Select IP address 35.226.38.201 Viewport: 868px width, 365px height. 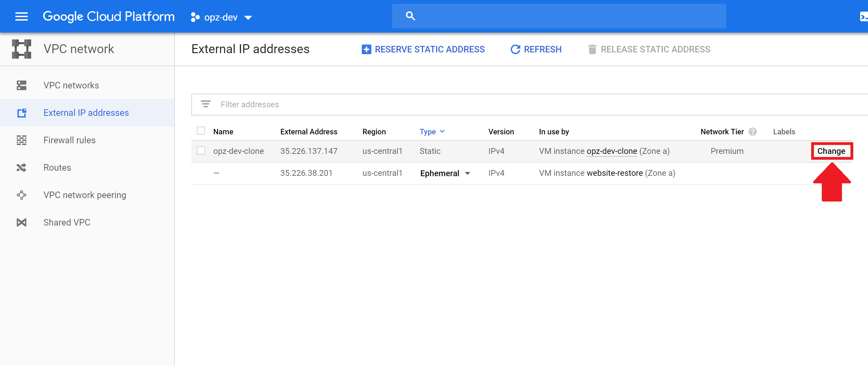(306, 173)
